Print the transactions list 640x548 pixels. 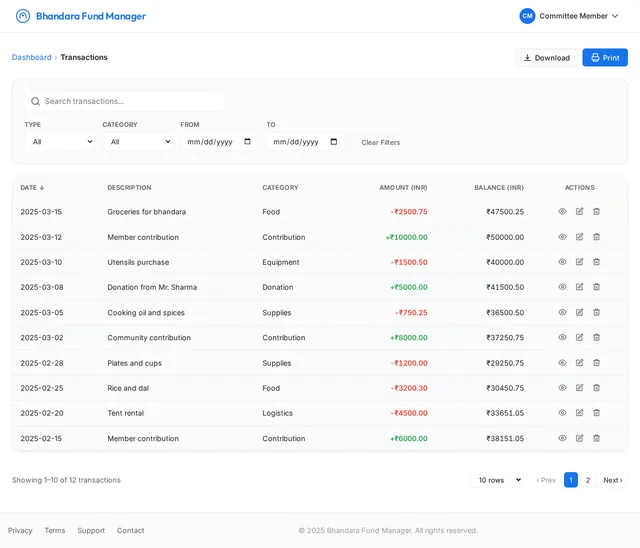point(605,58)
